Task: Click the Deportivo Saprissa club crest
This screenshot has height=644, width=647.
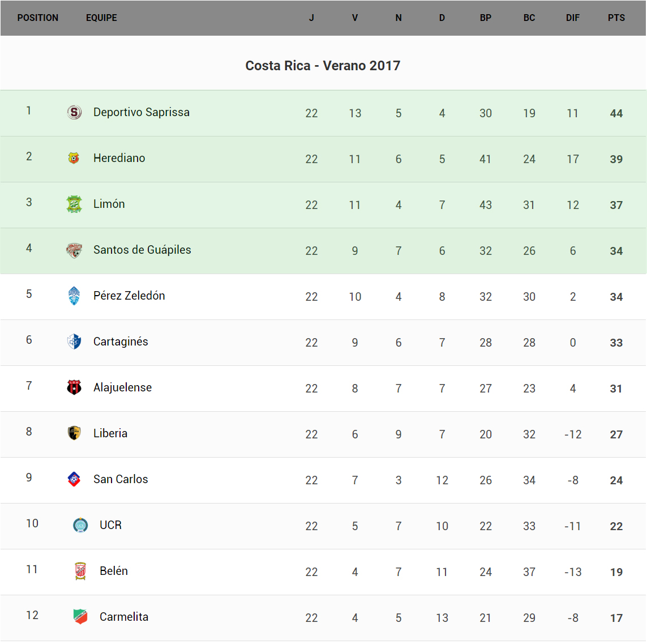Action: pyautogui.click(x=74, y=112)
